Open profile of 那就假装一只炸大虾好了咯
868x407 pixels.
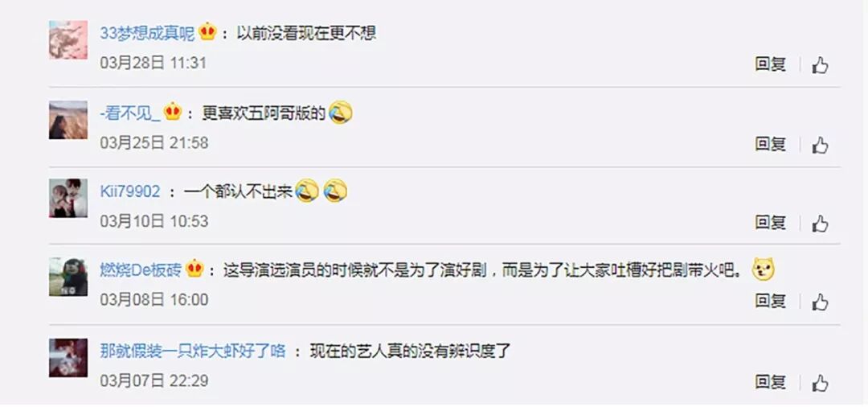tap(193, 351)
